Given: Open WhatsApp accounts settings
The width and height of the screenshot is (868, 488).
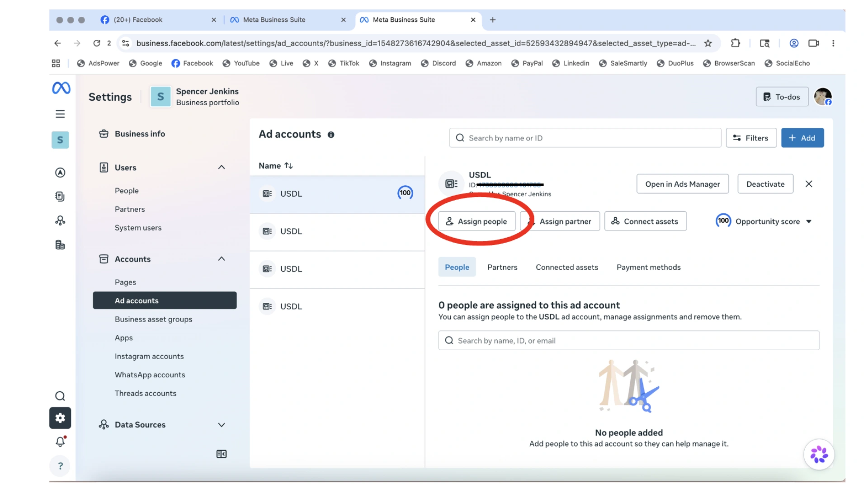Looking at the screenshot, I should [150, 375].
